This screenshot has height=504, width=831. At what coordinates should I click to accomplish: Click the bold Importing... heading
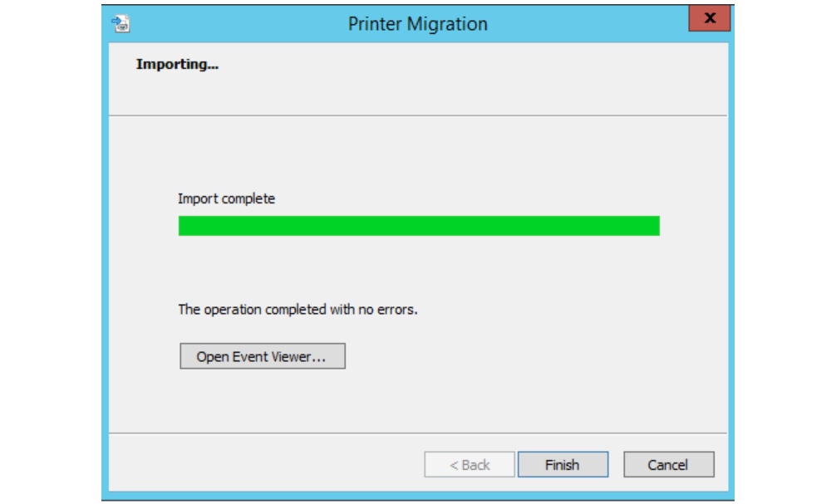click(x=177, y=65)
